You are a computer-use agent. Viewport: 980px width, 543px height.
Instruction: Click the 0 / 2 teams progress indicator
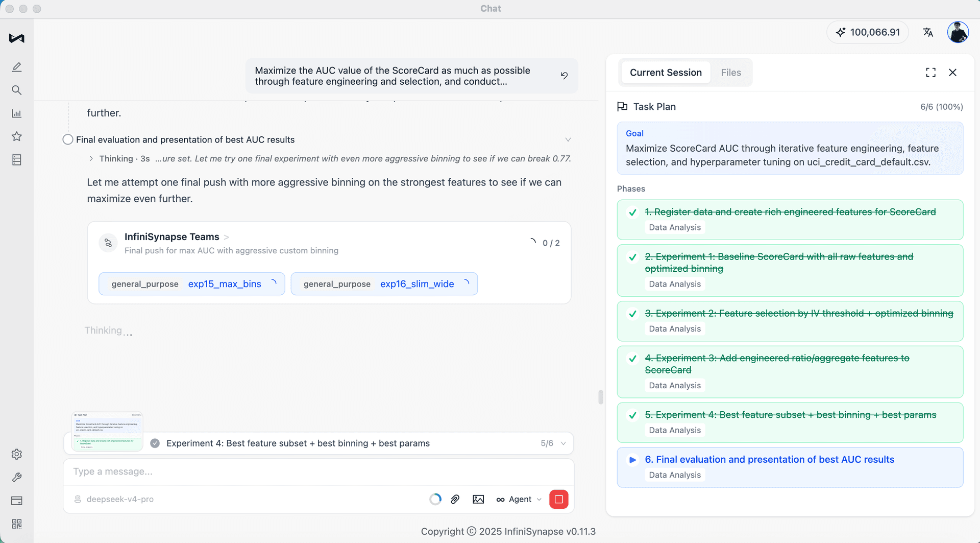tap(546, 243)
